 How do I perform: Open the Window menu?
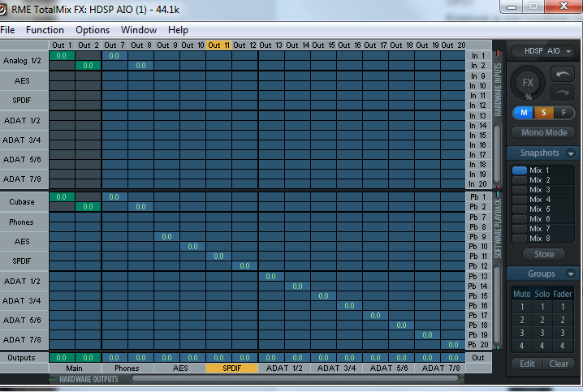click(x=139, y=30)
